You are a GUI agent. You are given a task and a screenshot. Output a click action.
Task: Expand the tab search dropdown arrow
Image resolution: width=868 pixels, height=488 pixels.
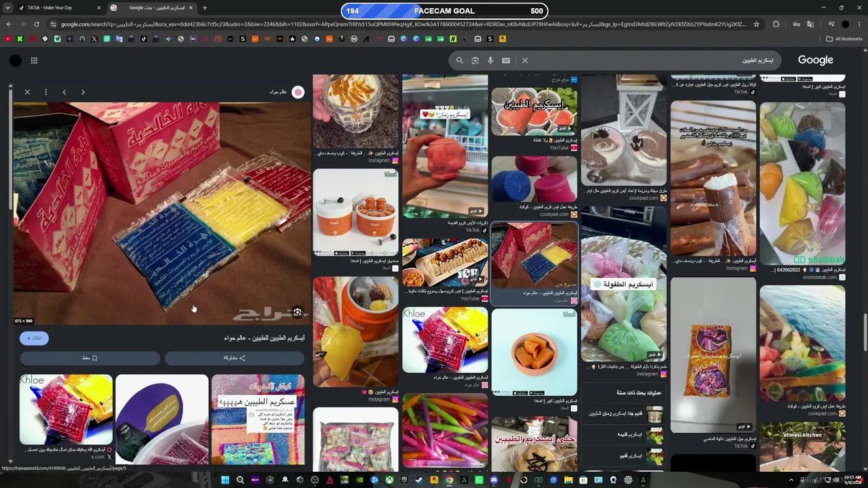click(x=6, y=7)
